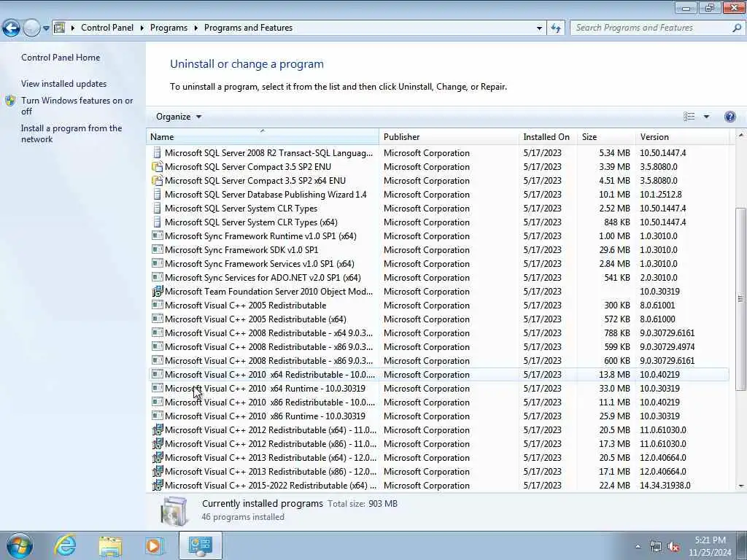Image resolution: width=747 pixels, height=560 pixels.
Task: Sort by the Name column header
Action: [x=263, y=136]
